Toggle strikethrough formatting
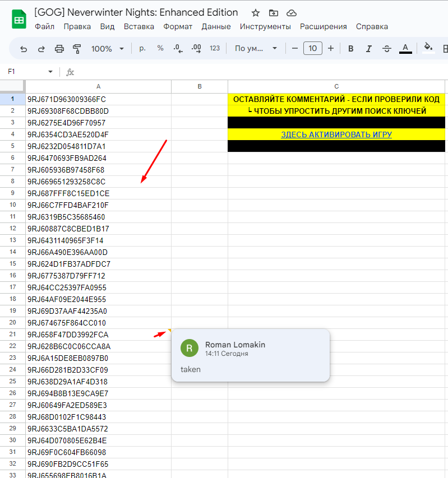 click(386, 49)
